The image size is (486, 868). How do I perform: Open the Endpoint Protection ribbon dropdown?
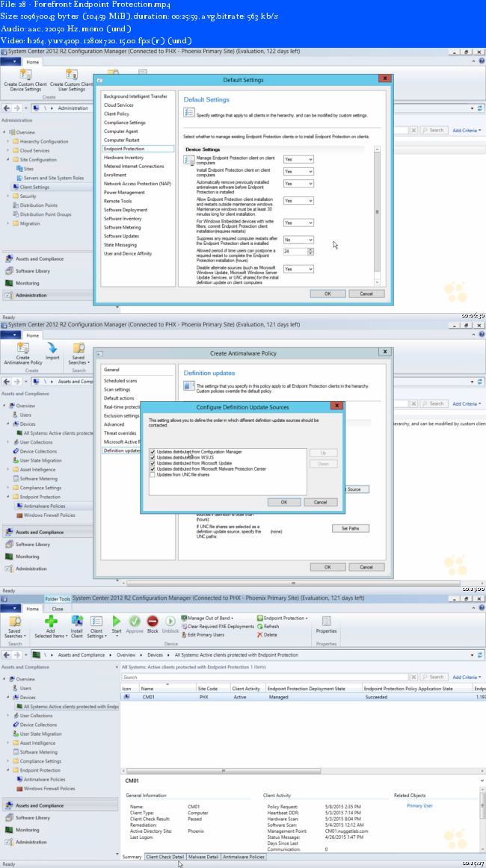click(282, 618)
